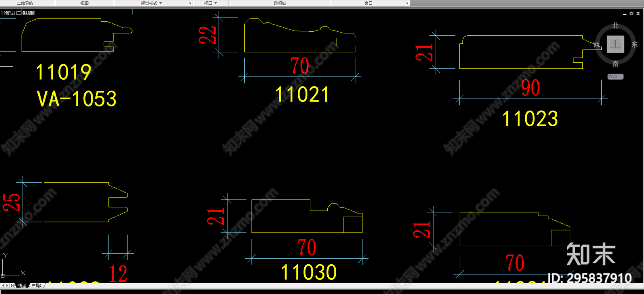This screenshot has width=644, height=294.
Task: Click the 视觉样式 panel dialog launcher arrow
Action: click(x=190, y=3)
